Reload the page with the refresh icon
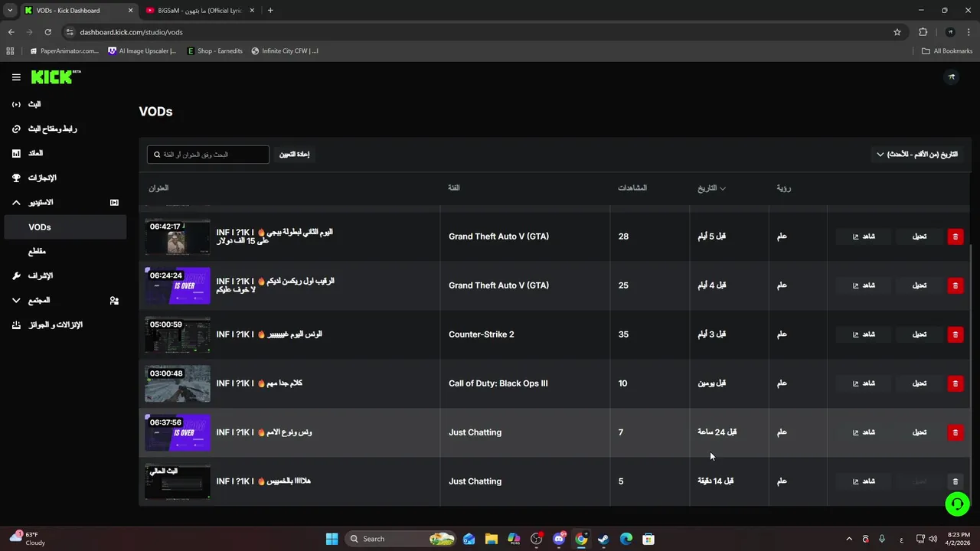This screenshot has height=551, width=980. point(47,32)
